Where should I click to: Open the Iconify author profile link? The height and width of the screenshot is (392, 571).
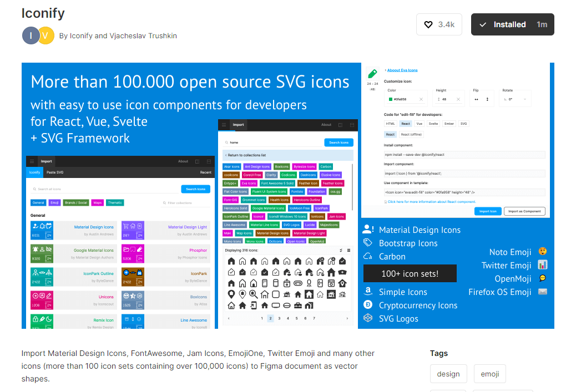(81, 35)
